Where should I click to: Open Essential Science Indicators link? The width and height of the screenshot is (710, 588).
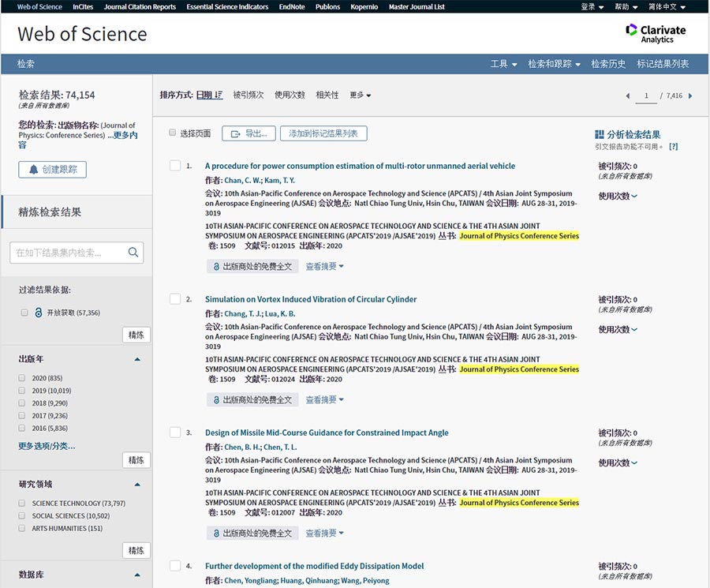[227, 7]
